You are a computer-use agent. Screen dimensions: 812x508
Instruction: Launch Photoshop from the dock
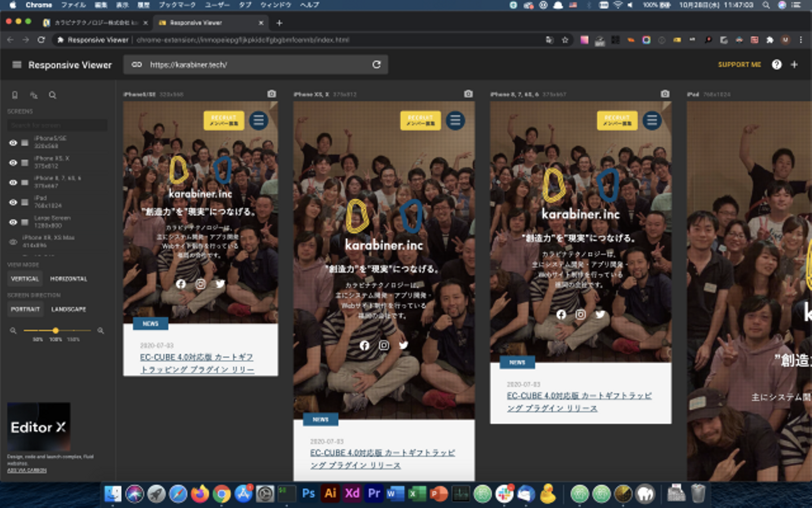click(308, 494)
